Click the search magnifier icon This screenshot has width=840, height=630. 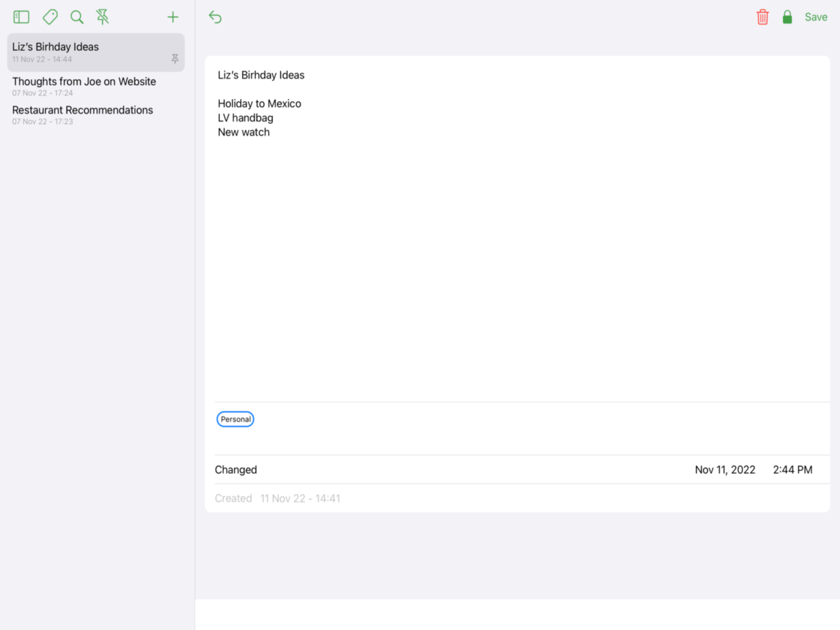click(77, 17)
